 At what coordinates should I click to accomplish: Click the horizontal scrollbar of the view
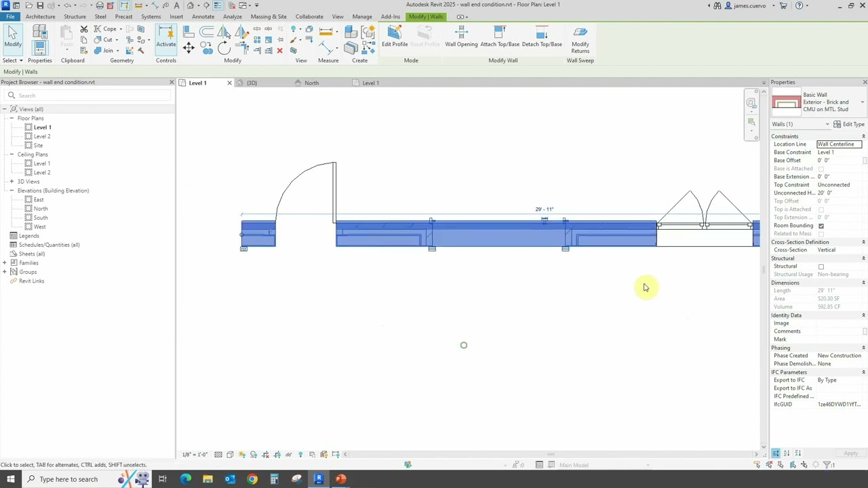click(551, 454)
